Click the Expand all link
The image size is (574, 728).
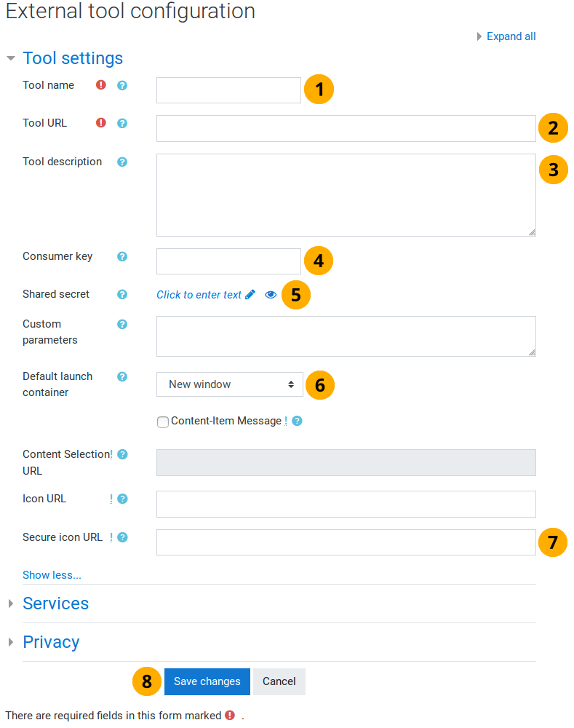pyautogui.click(x=511, y=36)
